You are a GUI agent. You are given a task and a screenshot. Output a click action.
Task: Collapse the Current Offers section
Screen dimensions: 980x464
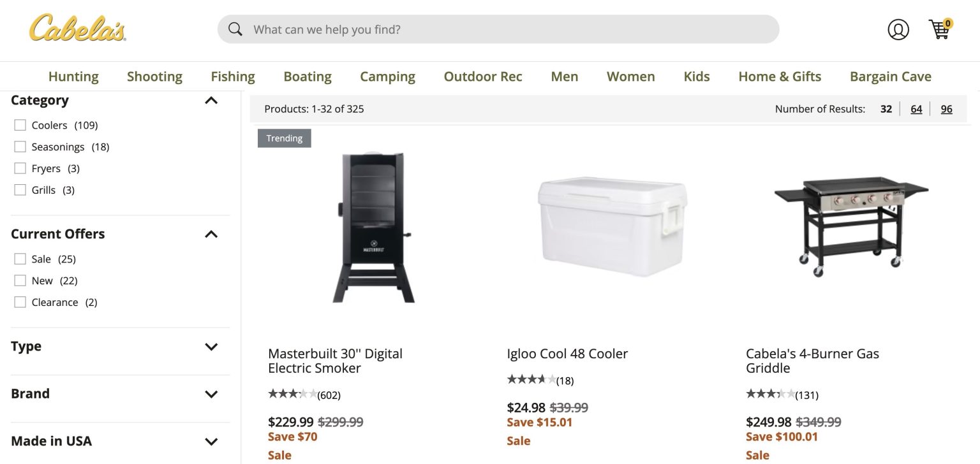[211, 234]
